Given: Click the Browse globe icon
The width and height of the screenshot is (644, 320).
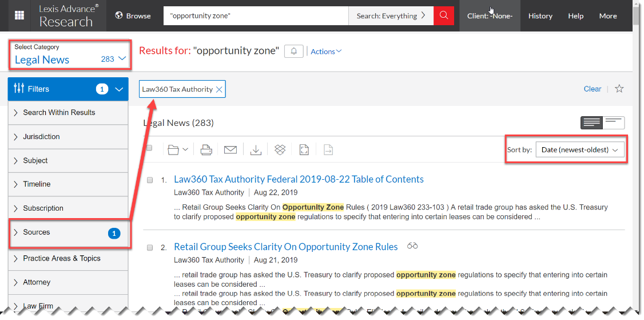Looking at the screenshot, I should pyautogui.click(x=120, y=15).
